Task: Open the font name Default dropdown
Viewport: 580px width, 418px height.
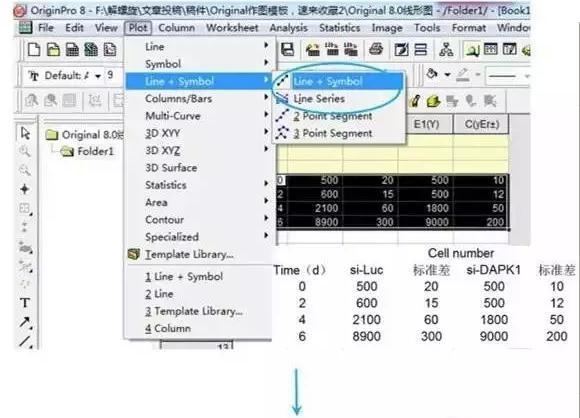Action: pyautogui.click(x=65, y=75)
